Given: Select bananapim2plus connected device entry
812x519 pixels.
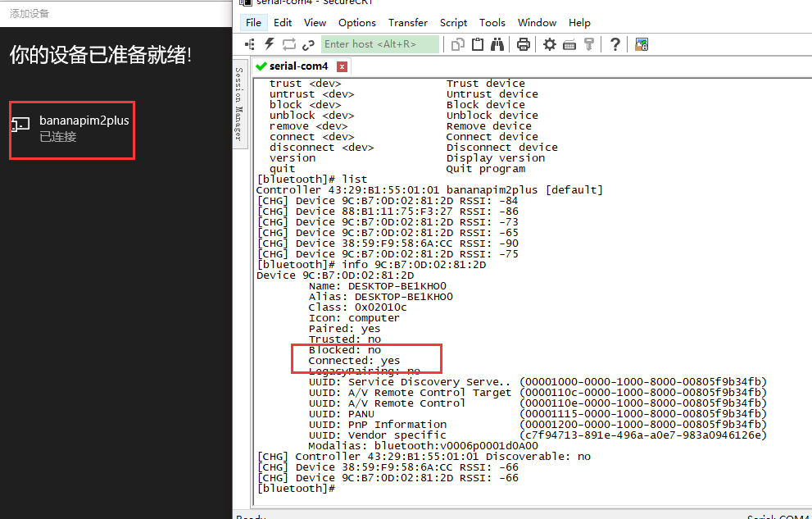Looking at the screenshot, I should pyautogui.click(x=72, y=130).
